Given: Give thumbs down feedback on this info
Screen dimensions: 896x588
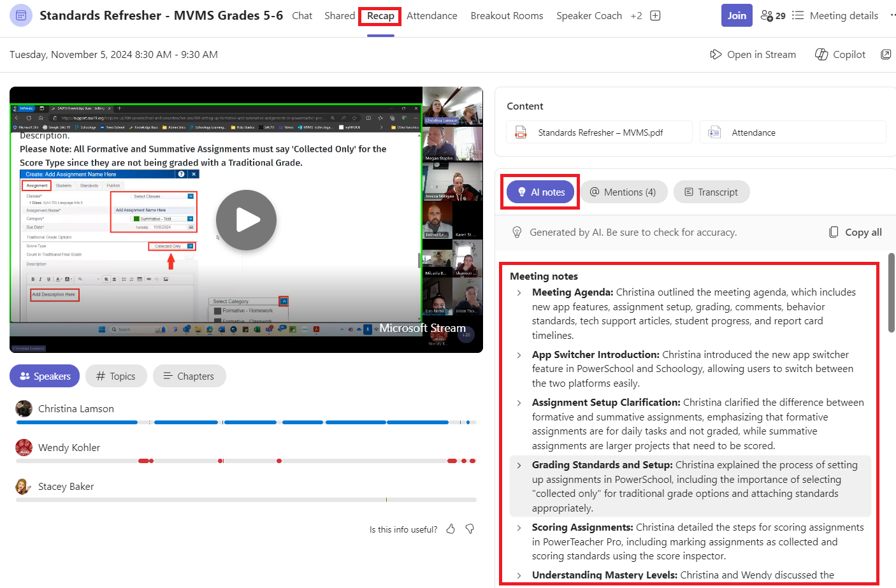Looking at the screenshot, I should (470, 529).
